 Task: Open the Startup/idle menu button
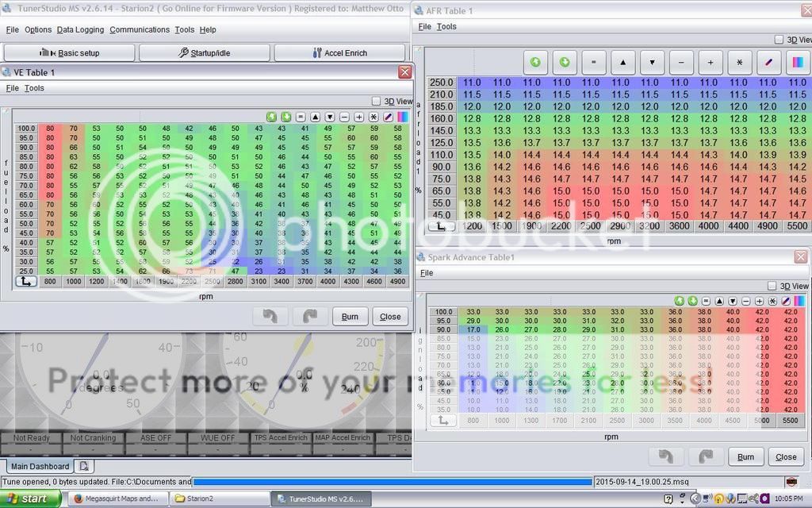coord(205,52)
